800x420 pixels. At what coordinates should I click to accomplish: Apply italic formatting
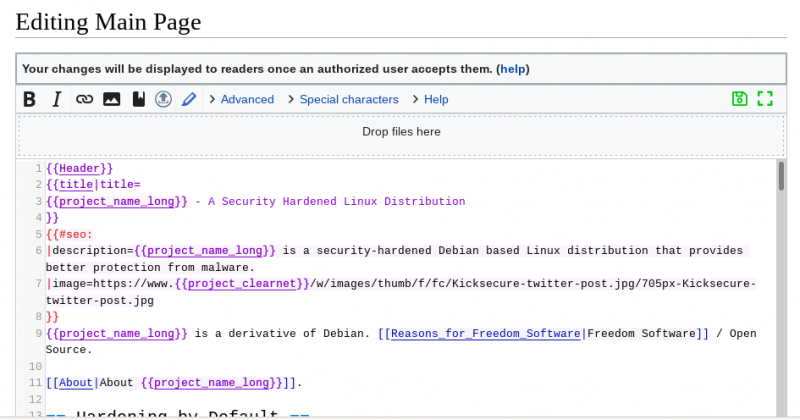57,99
